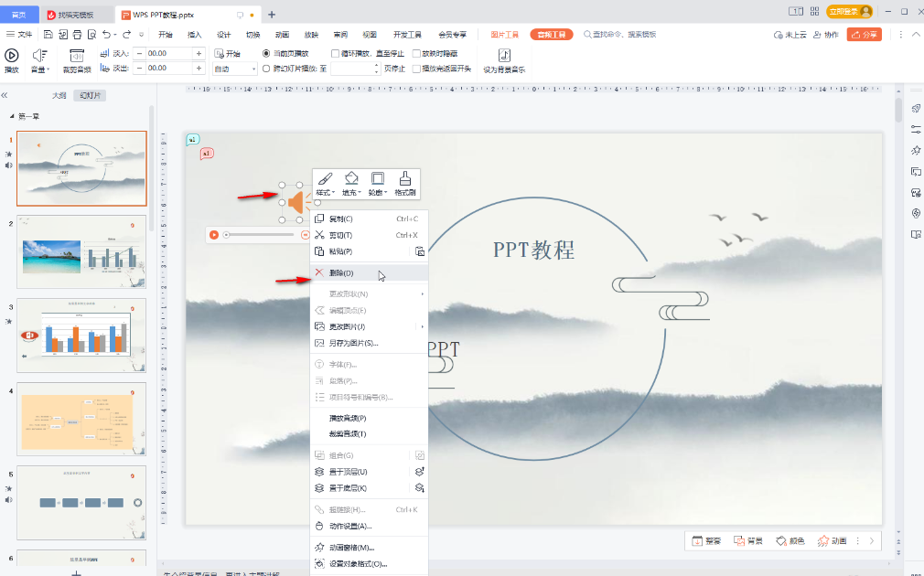Click the 播放 (Play) icon on the audio ribbon
The image size is (924, 576).
(13, 55)
